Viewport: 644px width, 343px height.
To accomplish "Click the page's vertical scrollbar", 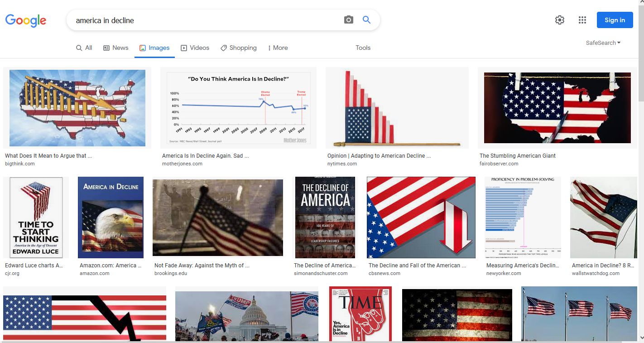I will click(640, 171).
